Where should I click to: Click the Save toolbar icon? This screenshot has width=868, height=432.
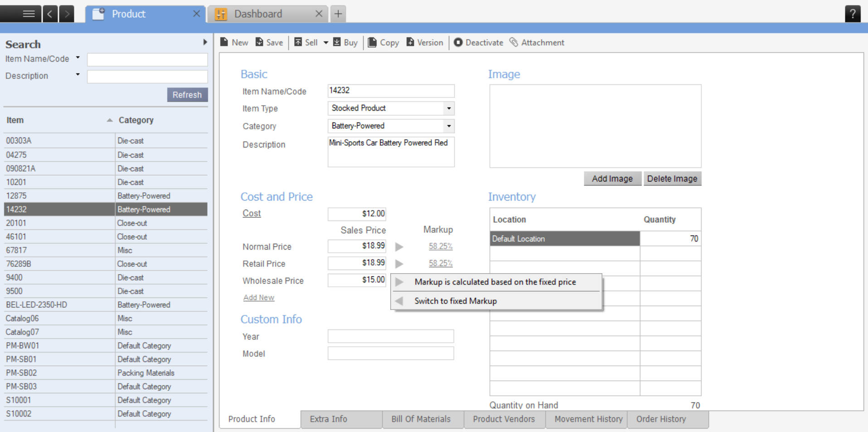pos(259,42)
